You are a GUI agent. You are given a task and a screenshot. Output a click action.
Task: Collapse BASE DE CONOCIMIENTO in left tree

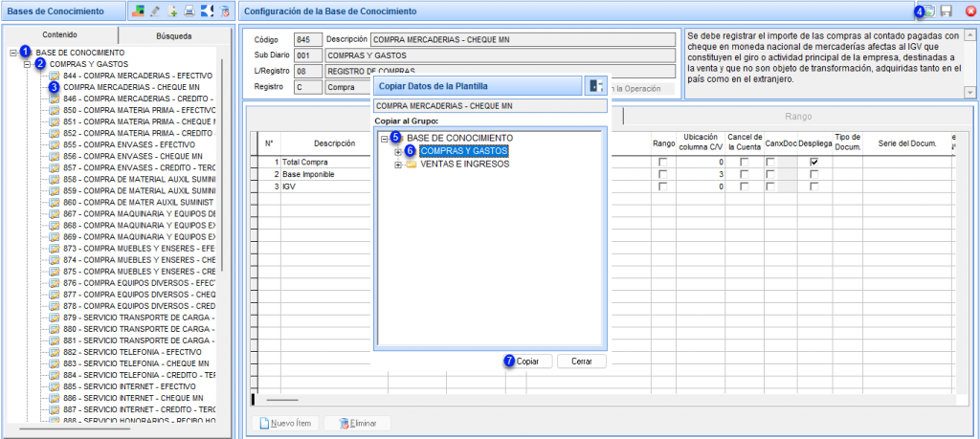click(13, 53)
